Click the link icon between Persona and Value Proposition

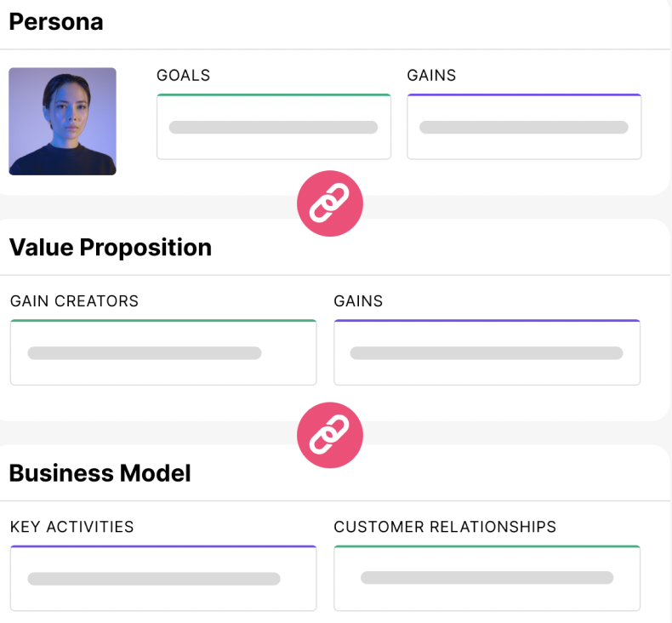(329, 204)
